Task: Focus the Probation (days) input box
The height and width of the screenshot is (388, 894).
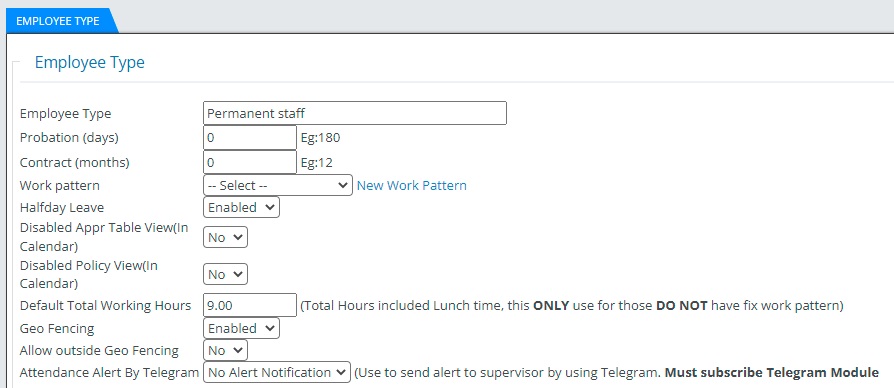Action: [250, 138]
